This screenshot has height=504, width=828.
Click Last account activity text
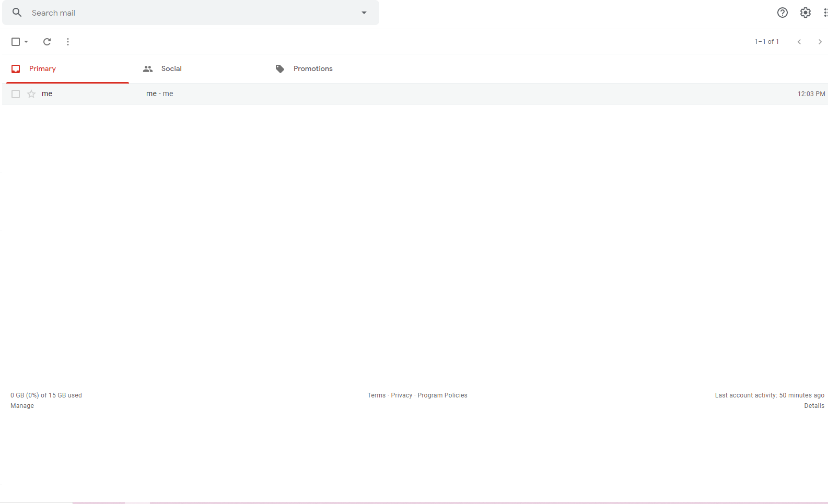click(x=769, y=395)
